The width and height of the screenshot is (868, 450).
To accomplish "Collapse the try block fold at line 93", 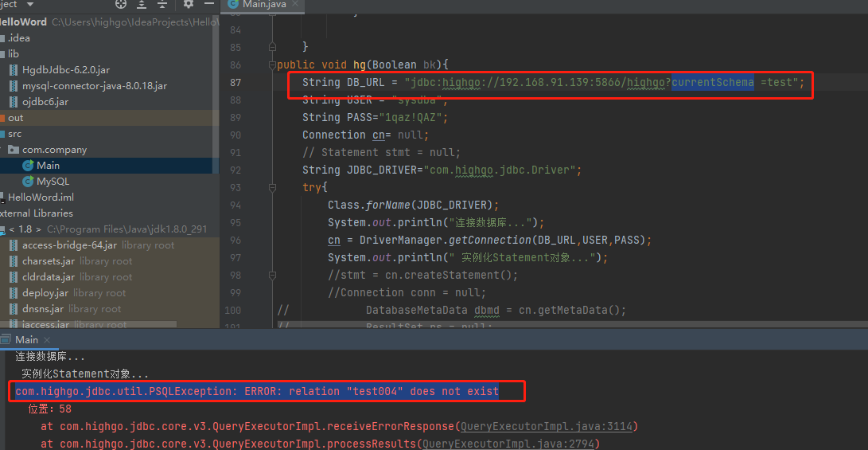I will tap(272, 187).
